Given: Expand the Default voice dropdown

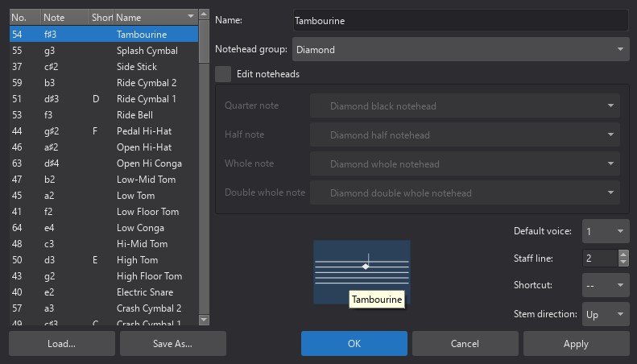Looking at the screenshot, I should [605, 232].
